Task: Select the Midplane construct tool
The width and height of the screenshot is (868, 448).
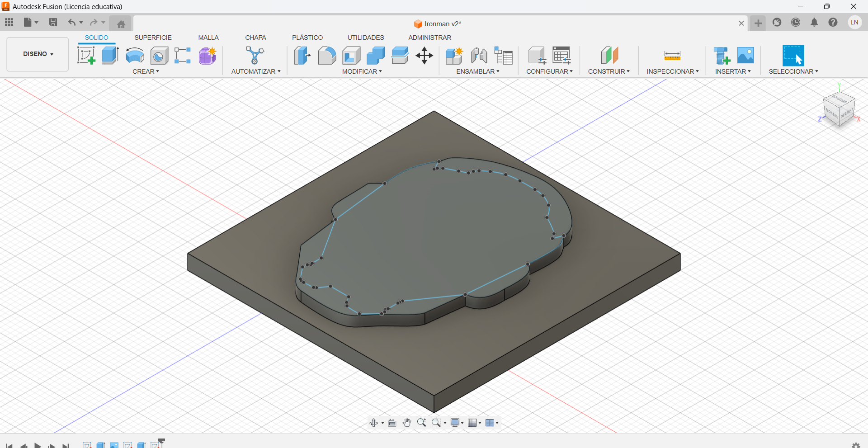Action: click(x=609, y=56)
